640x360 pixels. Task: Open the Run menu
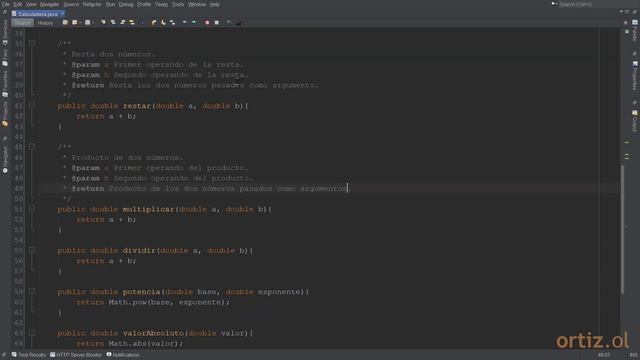[110, 4]
